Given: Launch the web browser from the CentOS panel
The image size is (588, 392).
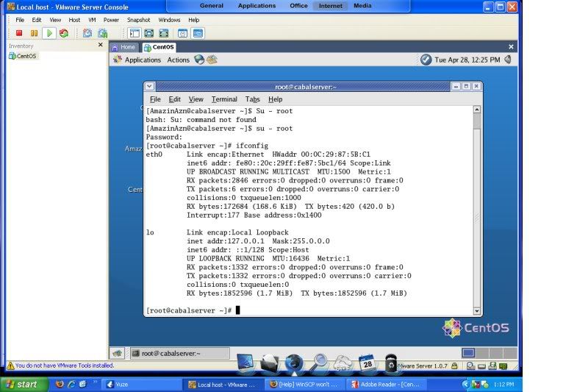Looking at the screenshot, I should click(x=199, y=60).
